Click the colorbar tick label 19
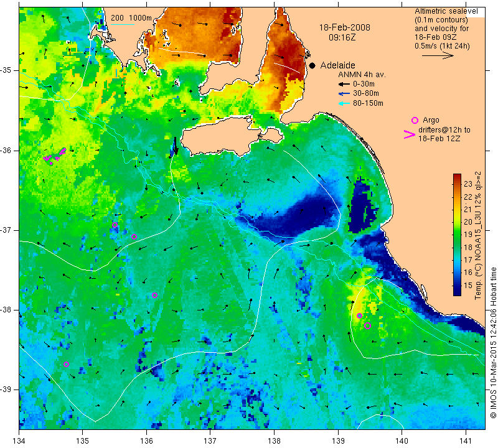This screenshot has height=448, width=498. (468, 235)
